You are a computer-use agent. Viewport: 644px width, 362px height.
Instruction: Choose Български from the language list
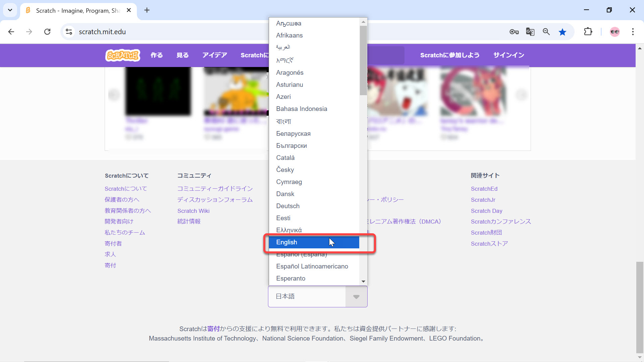[314, 146]
